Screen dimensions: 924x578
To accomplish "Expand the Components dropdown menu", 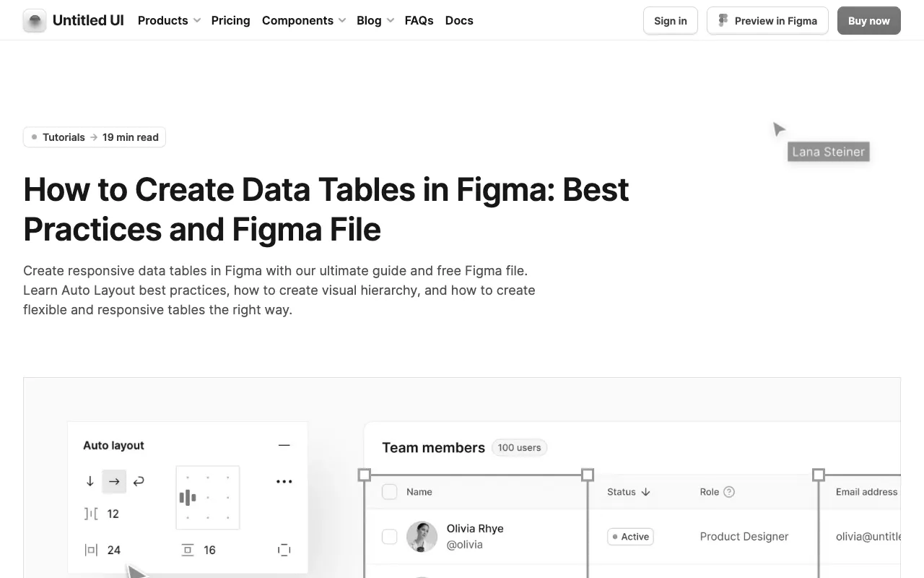I will point(304,20).
